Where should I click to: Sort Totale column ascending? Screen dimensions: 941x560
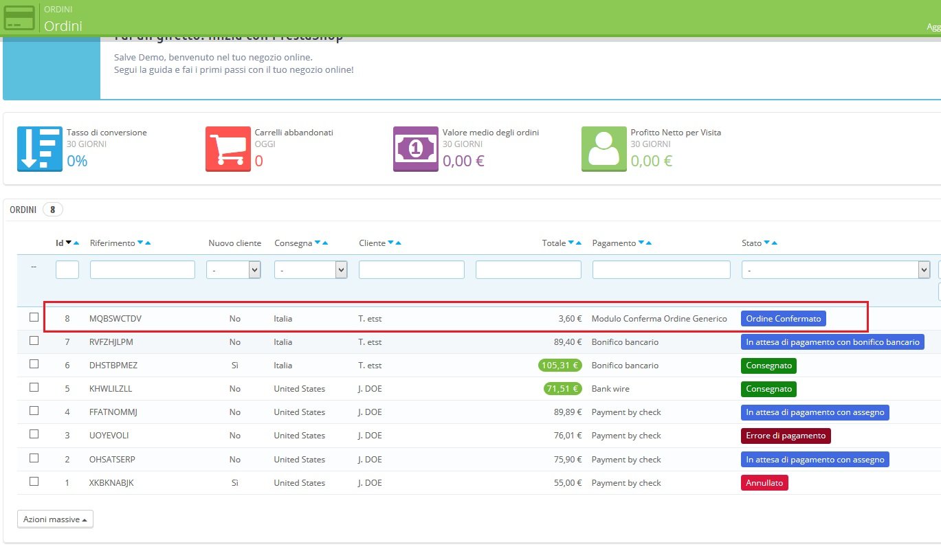(x=578, y=243)
